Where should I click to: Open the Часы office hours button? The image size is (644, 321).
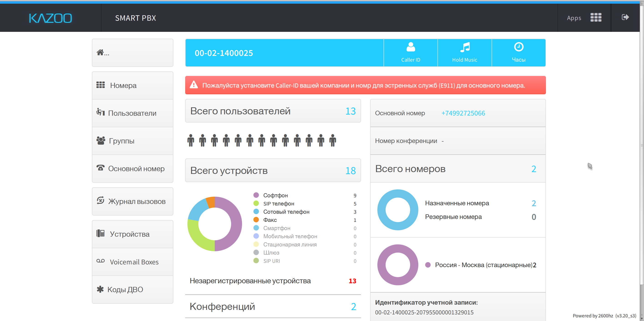point(518,53)
